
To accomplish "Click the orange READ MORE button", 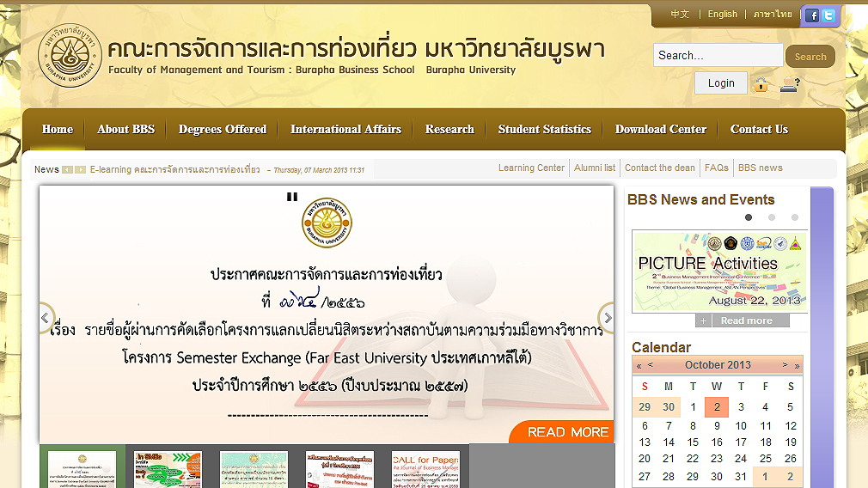I will 562,432.
